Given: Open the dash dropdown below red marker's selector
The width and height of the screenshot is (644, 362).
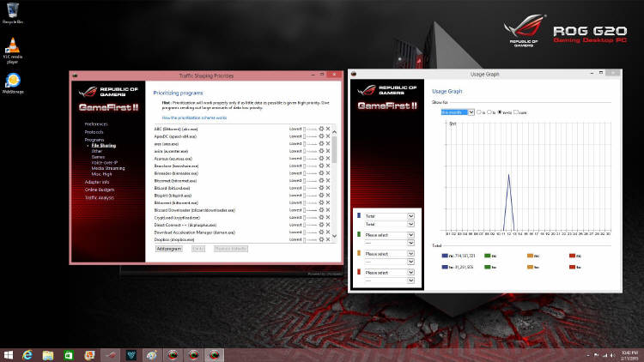Looking at the screenshot, I should (389, 281).
